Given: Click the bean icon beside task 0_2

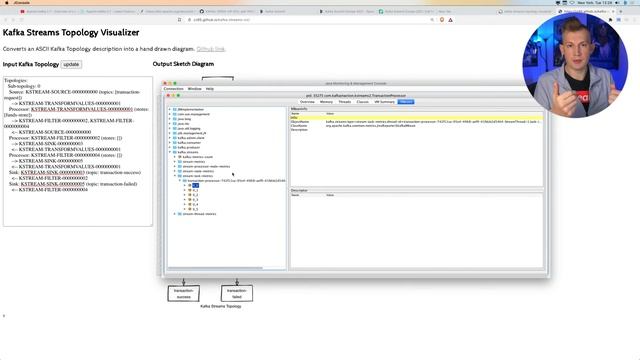Looking at the screenshot, I should (x=190, y=195).
